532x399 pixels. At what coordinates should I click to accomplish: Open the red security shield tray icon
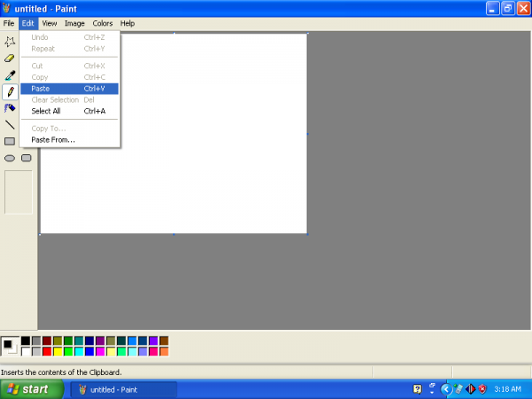pos(482,389)
